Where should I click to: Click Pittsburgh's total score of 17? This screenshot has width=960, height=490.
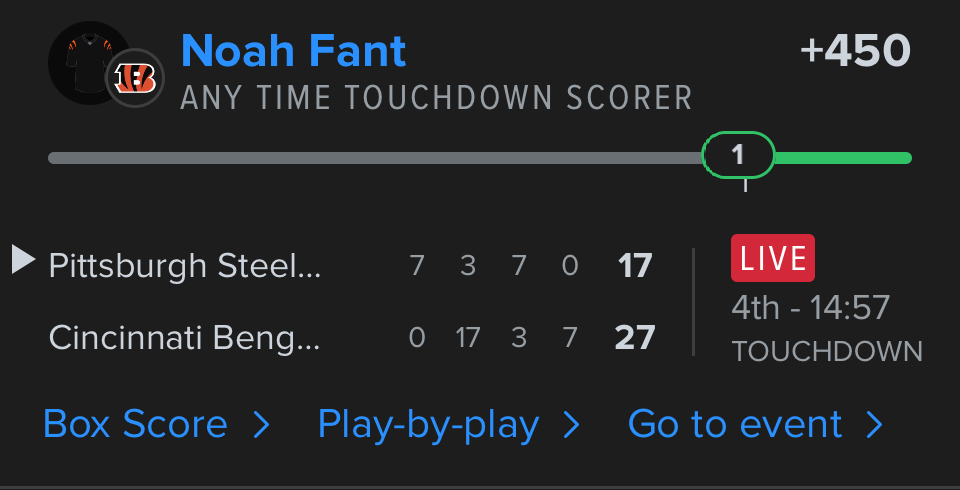point(635,266)
